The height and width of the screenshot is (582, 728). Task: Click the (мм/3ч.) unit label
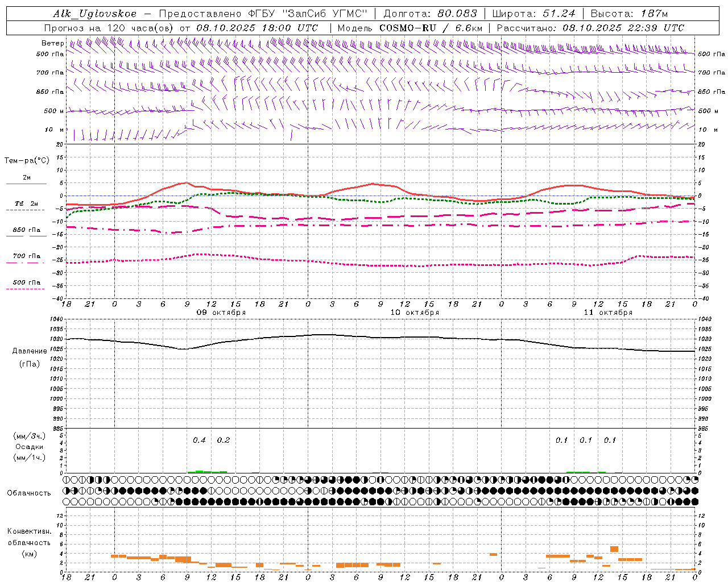30,436
